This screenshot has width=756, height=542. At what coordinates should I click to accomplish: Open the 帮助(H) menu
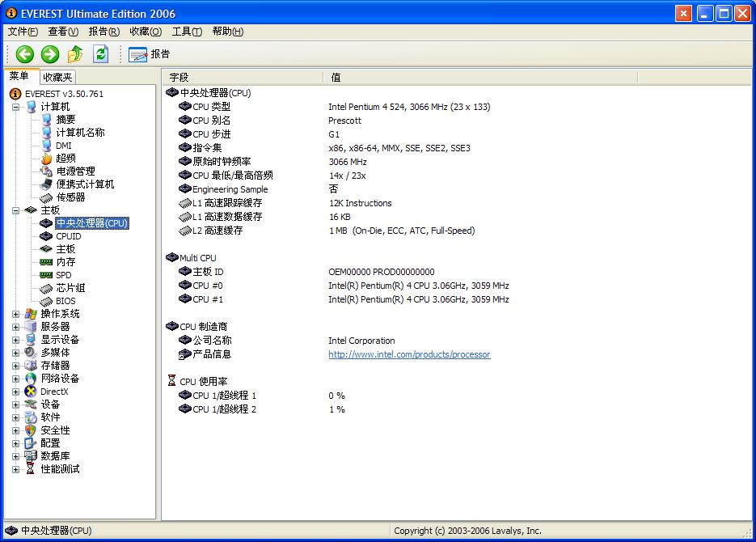(x=227, y=32)
